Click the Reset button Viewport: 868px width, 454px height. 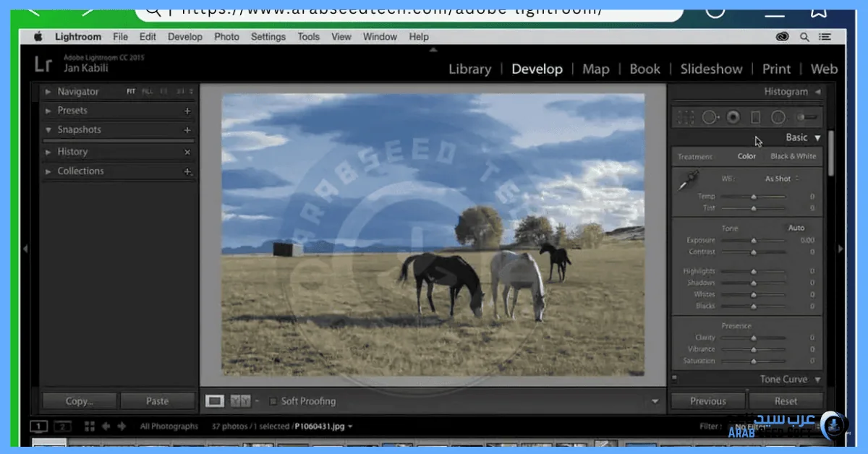pyautogui.click(x=786, y=401)
